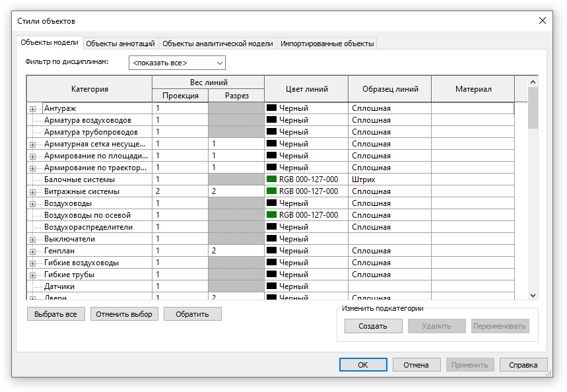This screenshot has width=567, height=392.
Task: Expand Арматурная сетка несуще... row
Action: pyautogui.click(x=32, y=145)
